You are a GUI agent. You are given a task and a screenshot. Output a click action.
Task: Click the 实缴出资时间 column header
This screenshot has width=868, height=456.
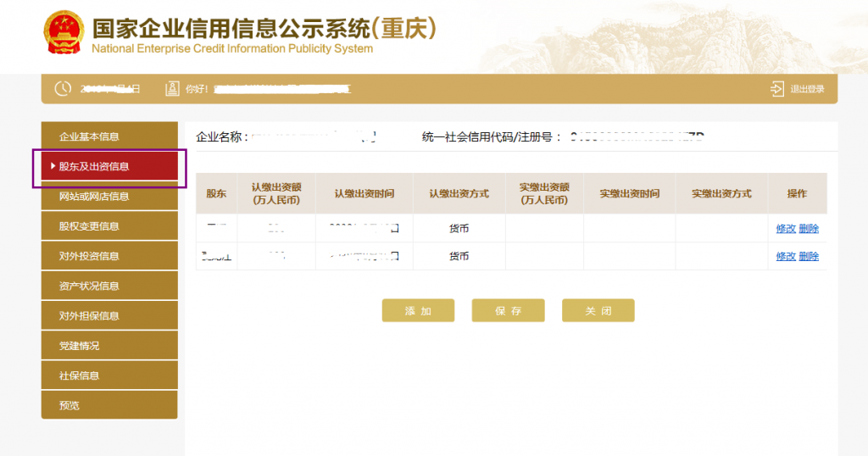coord(630,193)
